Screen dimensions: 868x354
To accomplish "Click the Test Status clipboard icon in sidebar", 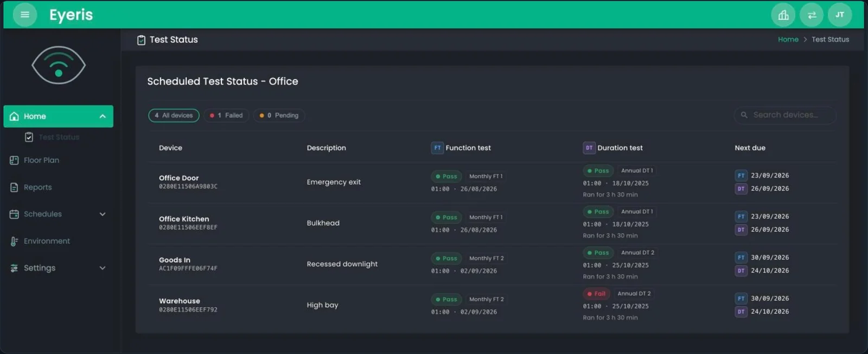I will (x=29, y=137).
